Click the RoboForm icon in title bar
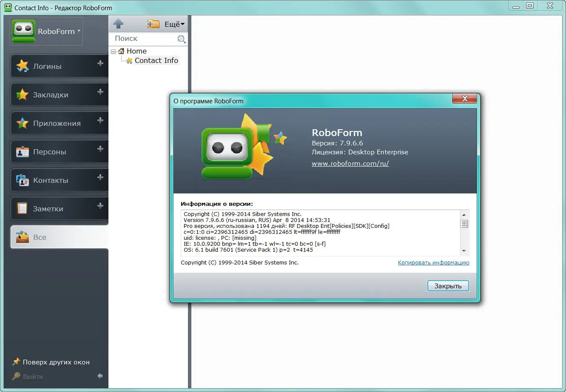 coord(8,8)
